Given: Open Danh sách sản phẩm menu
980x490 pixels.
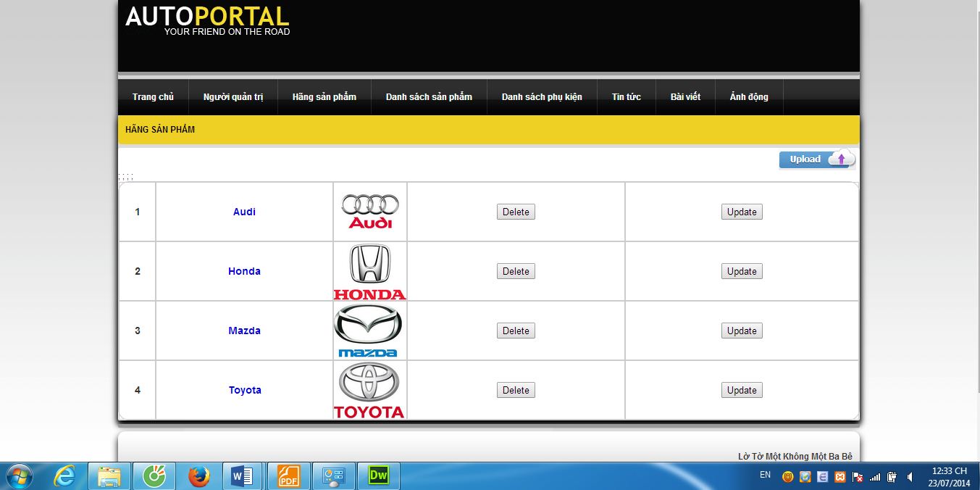Looking at the screenshot, I should point(429,97).
